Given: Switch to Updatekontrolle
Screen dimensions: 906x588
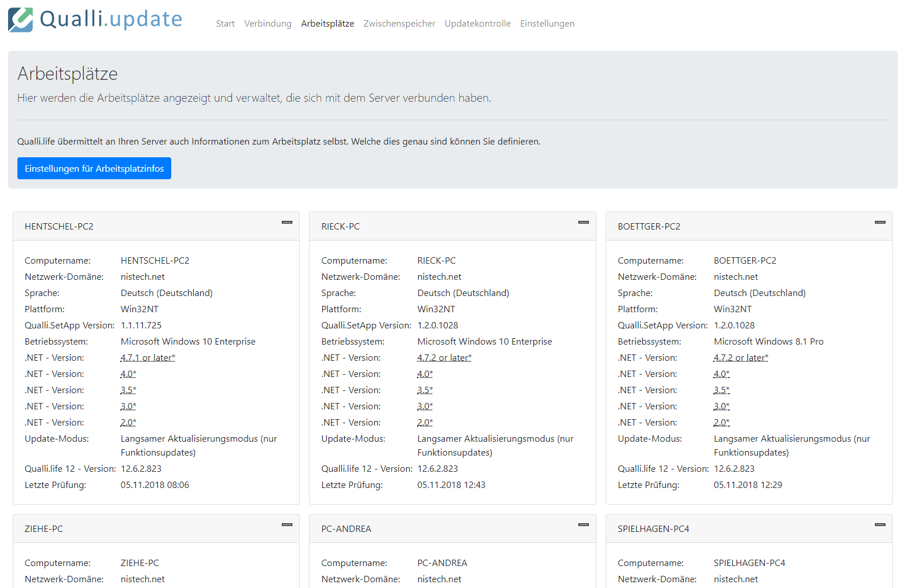Looking at the screenshot, I should coord(478,24).
